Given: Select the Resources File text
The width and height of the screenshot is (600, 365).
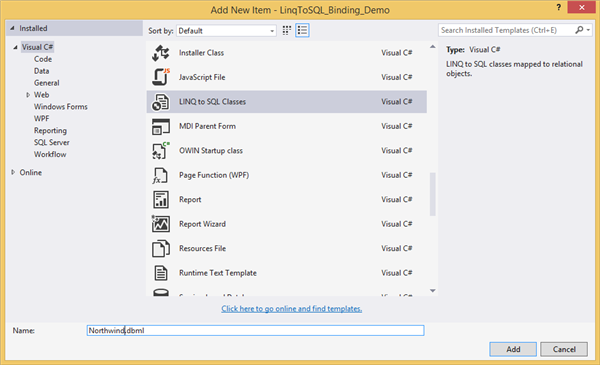Looking at the screenshot, I should 202,249.
